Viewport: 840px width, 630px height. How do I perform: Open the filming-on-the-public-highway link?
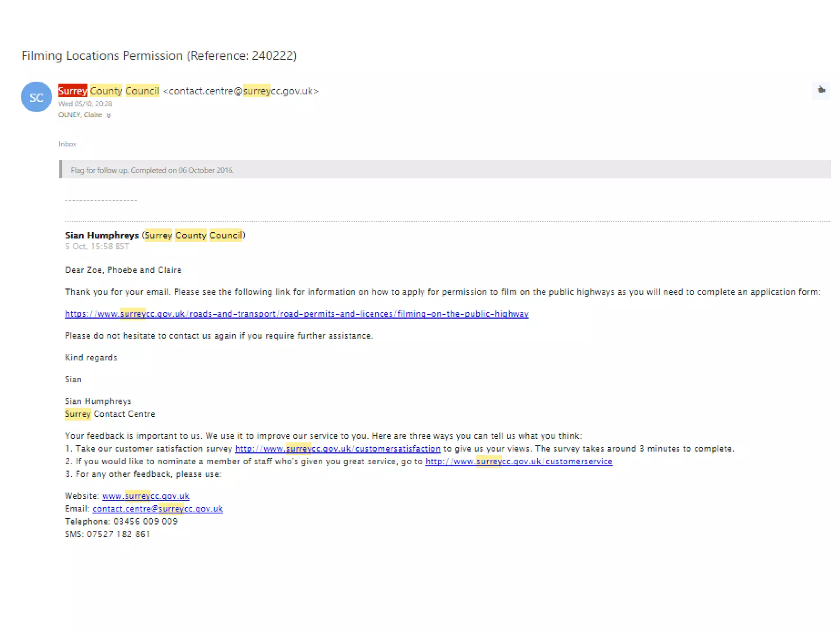click(297, 314)
